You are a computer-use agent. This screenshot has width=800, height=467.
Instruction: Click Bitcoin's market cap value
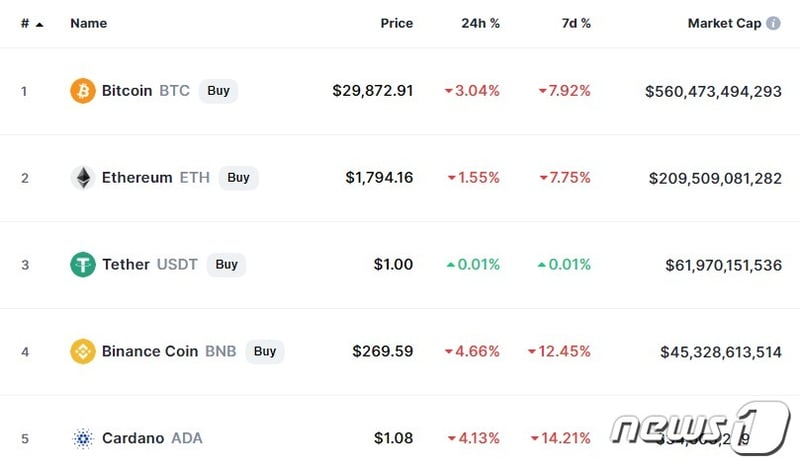pos(713,91)
